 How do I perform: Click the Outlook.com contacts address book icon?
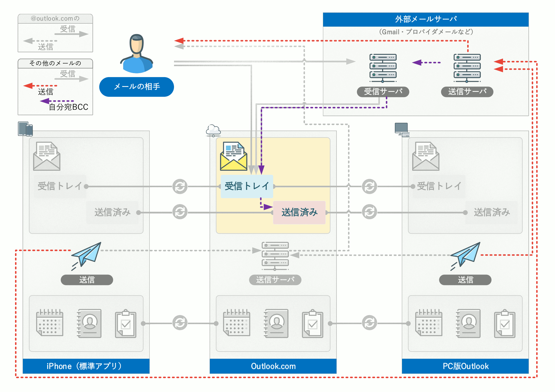(x=276, y=323)
